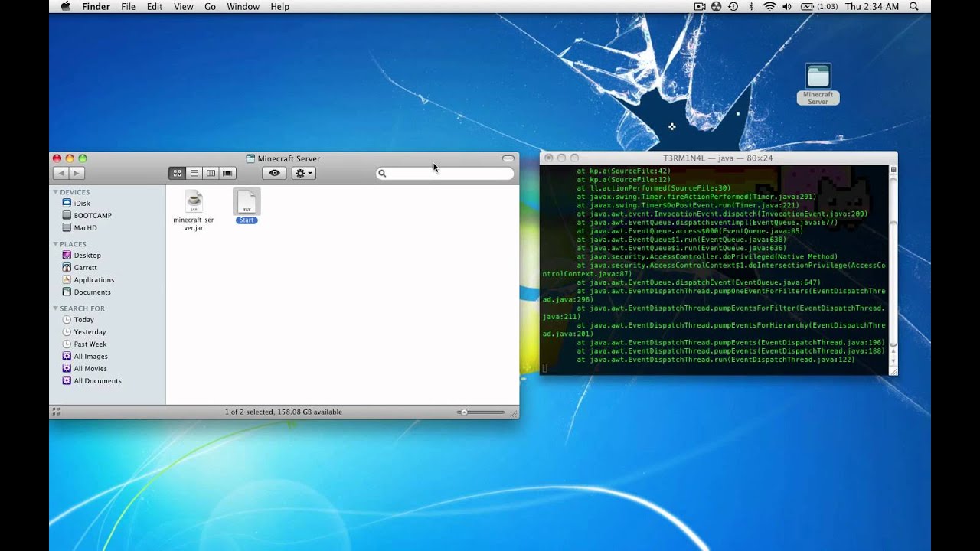Viewport: 980px width, 551px height.
Task: Collapse the DEVICES sidebar section
Action: (55, 192)
